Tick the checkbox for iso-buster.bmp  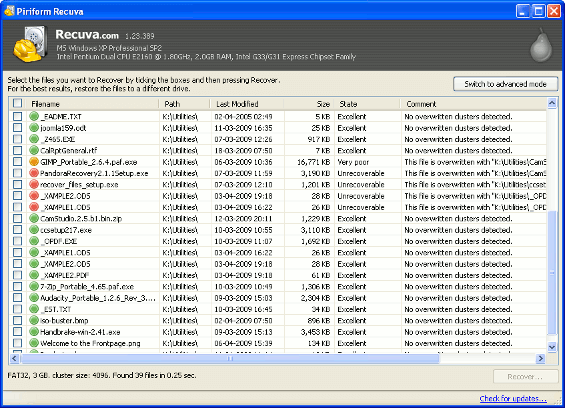coord(17,320)
